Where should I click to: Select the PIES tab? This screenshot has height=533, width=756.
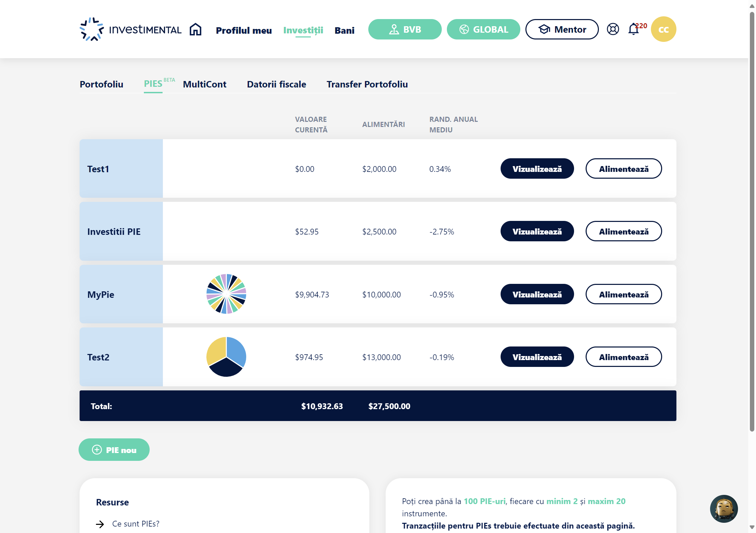(153, 84)
